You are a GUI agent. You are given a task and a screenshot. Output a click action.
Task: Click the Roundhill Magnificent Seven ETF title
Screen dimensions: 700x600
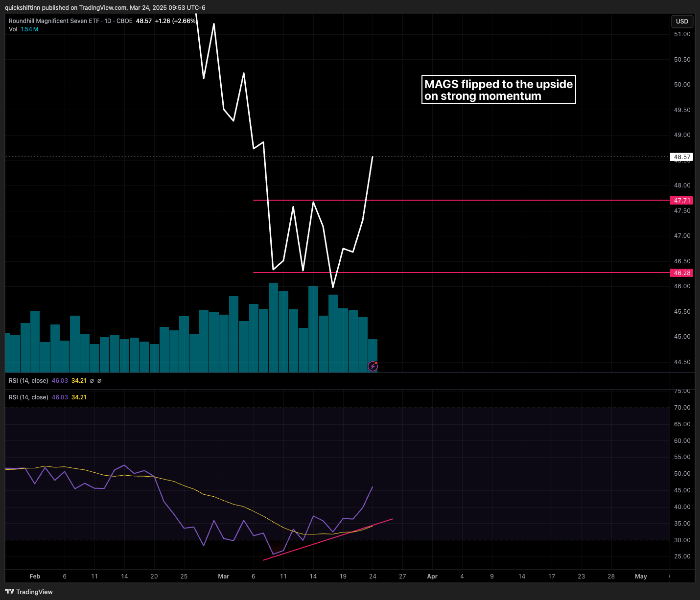tap(54, 21)
